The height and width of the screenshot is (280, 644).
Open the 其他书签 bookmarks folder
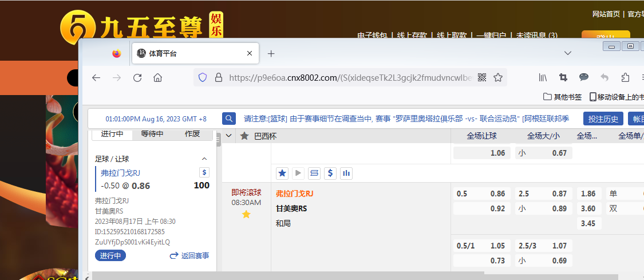[562, 97]
